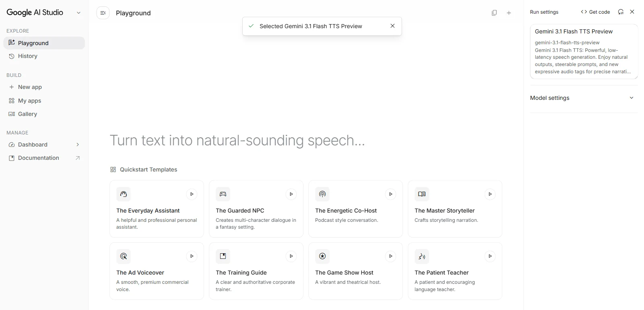
Task: Close the Run settings panel
Action: 632,12
